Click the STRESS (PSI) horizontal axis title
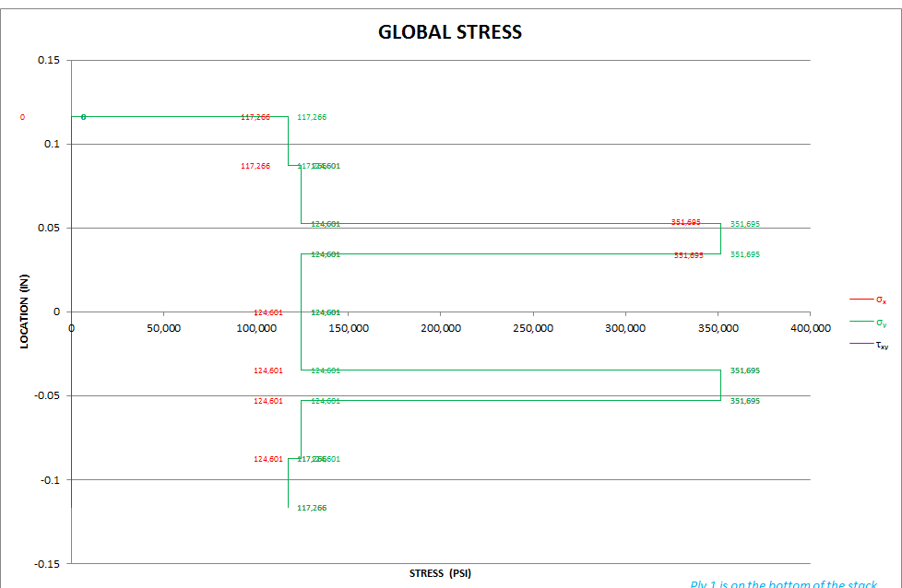This screenshot has height=588, width=902. pos(440,573)
